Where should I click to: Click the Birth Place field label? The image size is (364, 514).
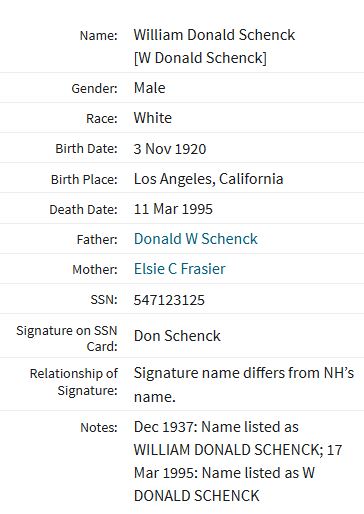(84, 180)
